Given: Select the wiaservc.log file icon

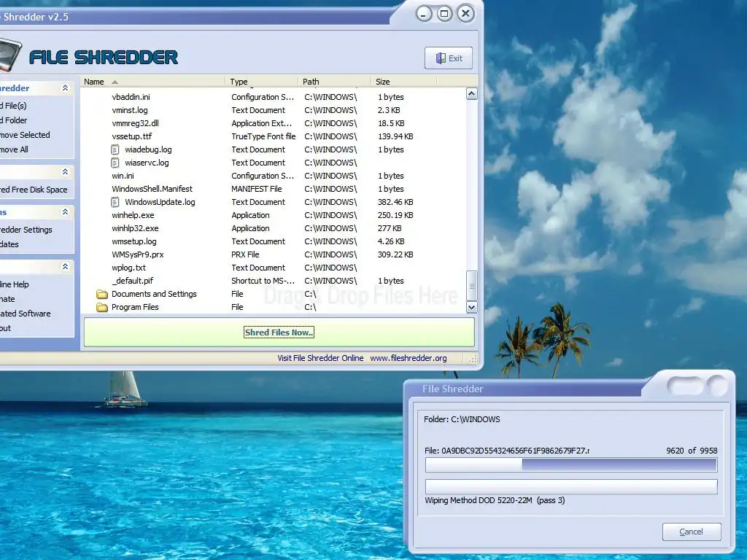Looking at the screenshot, I should (x=115, y=163).
